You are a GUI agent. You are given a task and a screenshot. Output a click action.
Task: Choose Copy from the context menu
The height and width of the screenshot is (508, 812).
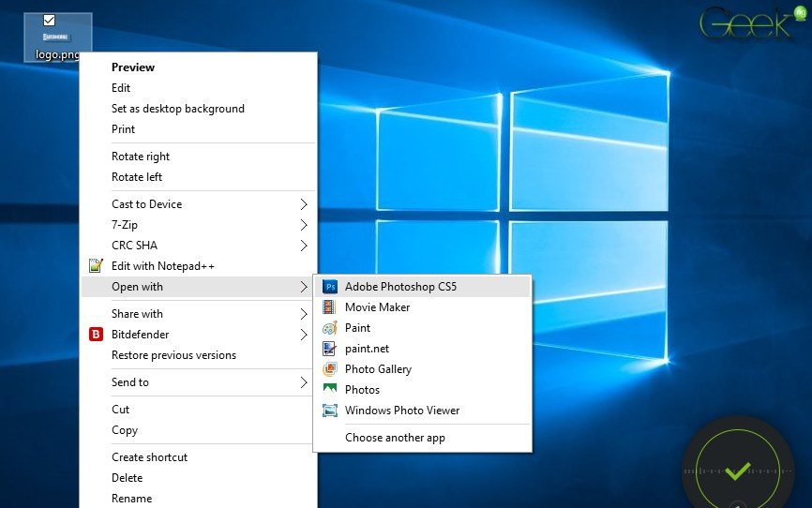125,430
